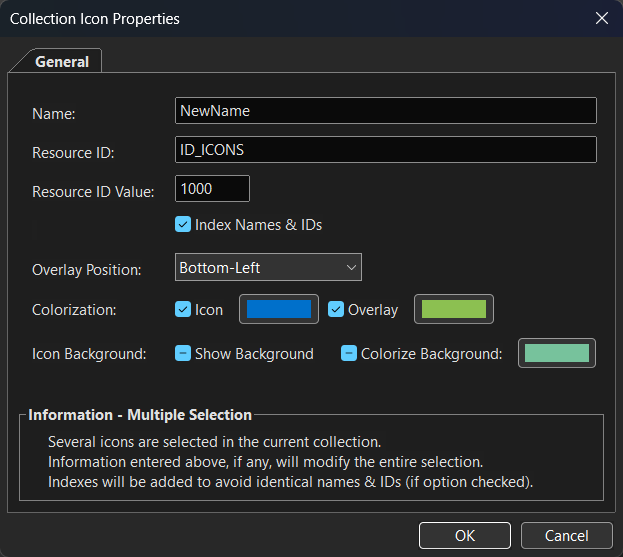Click the Resource ID Value field

[212, 188]
